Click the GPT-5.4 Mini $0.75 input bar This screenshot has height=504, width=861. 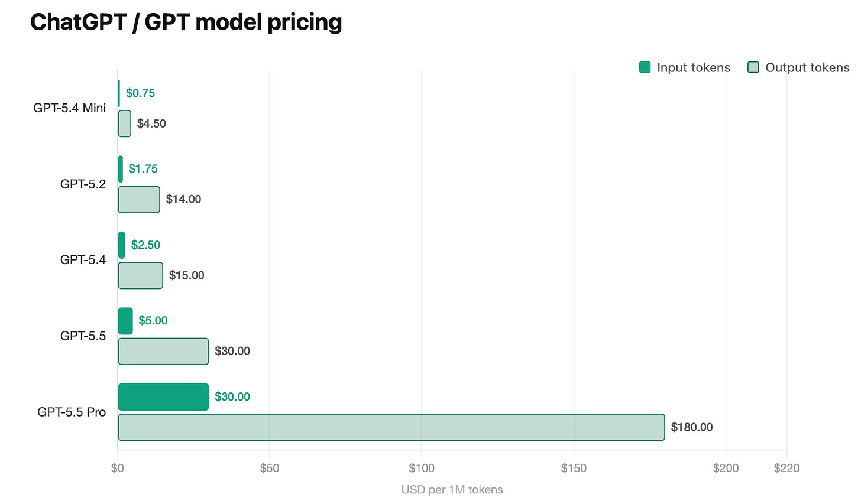(119, 93)
